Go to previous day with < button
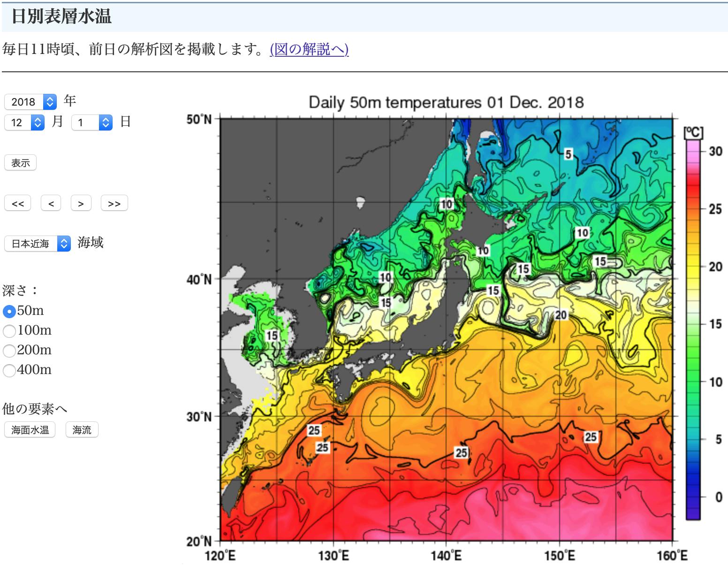The image size is (728, 565). [x=51, y=204]
